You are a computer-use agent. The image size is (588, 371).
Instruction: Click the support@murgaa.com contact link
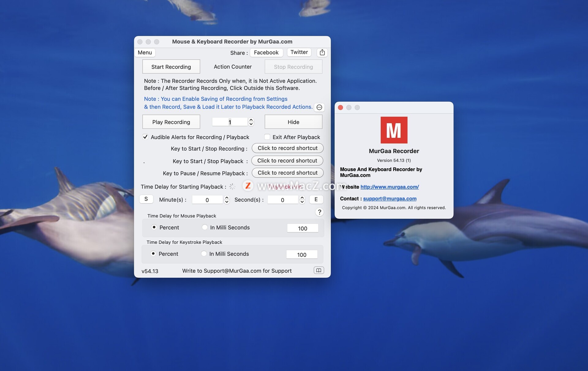pyautogui.click(x=390, y=198)
